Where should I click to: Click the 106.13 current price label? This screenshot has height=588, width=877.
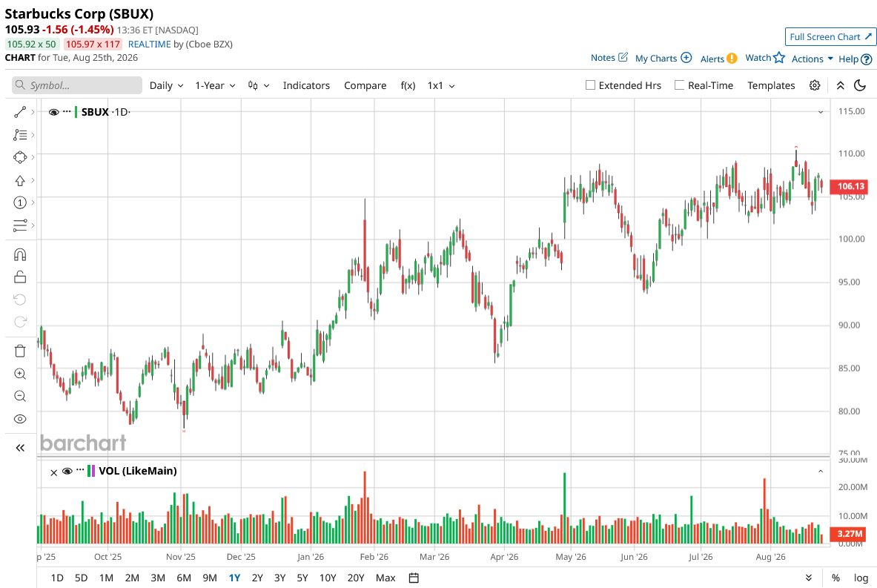(849, 186)
